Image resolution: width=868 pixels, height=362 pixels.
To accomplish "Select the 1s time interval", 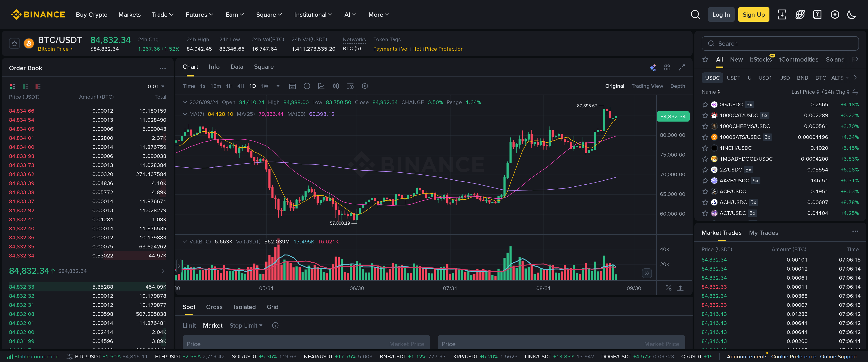I will (203, 86).
